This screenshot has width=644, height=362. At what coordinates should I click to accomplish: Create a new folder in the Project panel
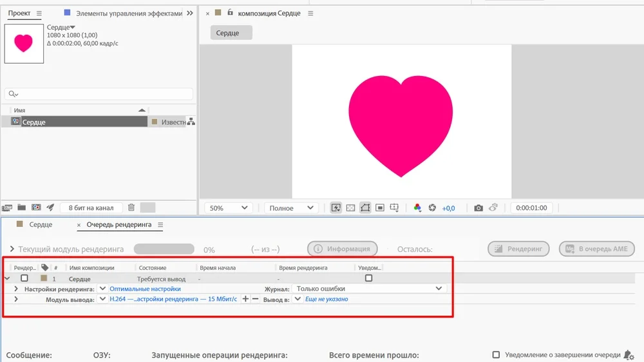coord(22,207)
